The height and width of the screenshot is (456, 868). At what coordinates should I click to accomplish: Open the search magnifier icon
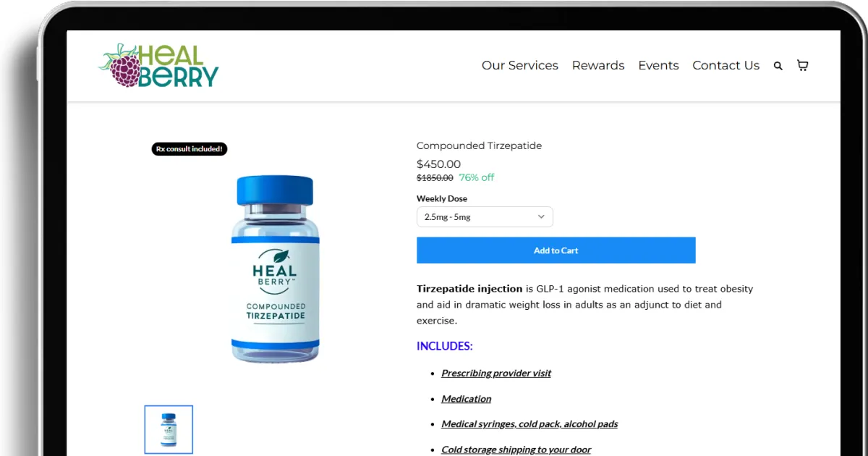coord(778,66)
